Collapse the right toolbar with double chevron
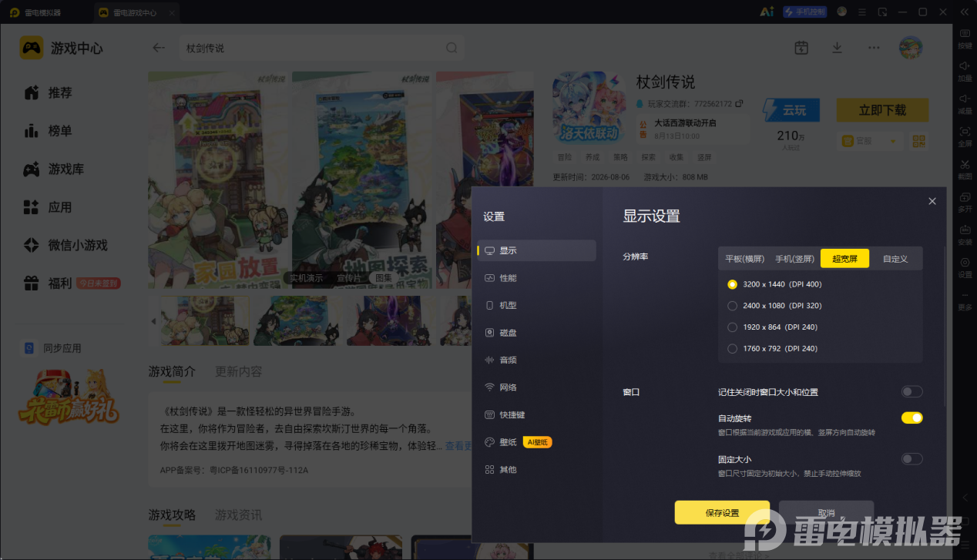The width and height of the screenshot is (977, 560). tap(965, 12)
